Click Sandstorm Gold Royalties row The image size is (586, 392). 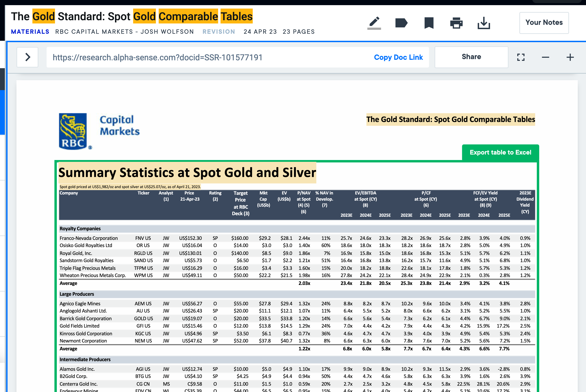click(87, 260)
